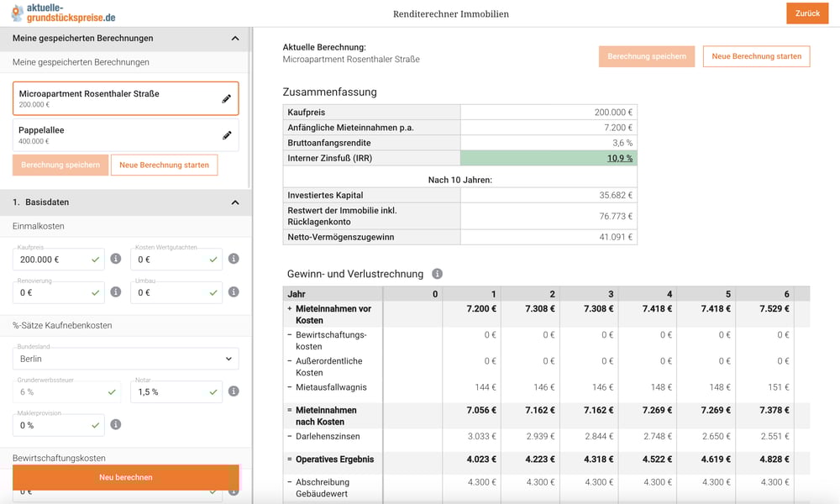Click top Neue Berechnung starten button

[757, 56]
